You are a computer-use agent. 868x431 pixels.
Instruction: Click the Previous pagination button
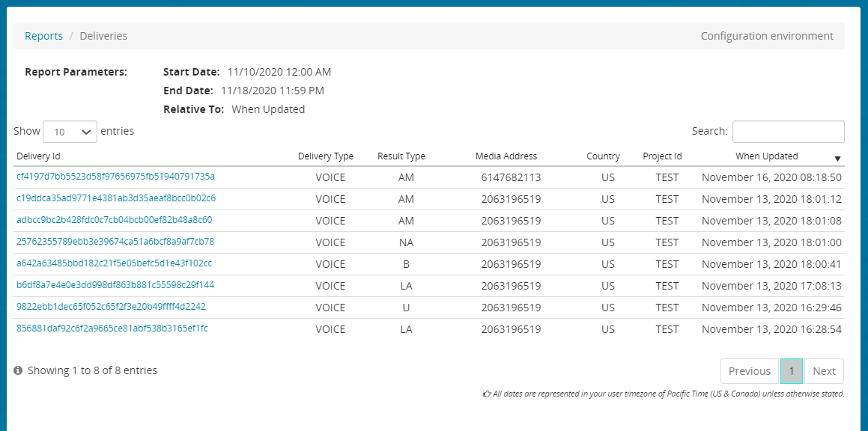749,371
